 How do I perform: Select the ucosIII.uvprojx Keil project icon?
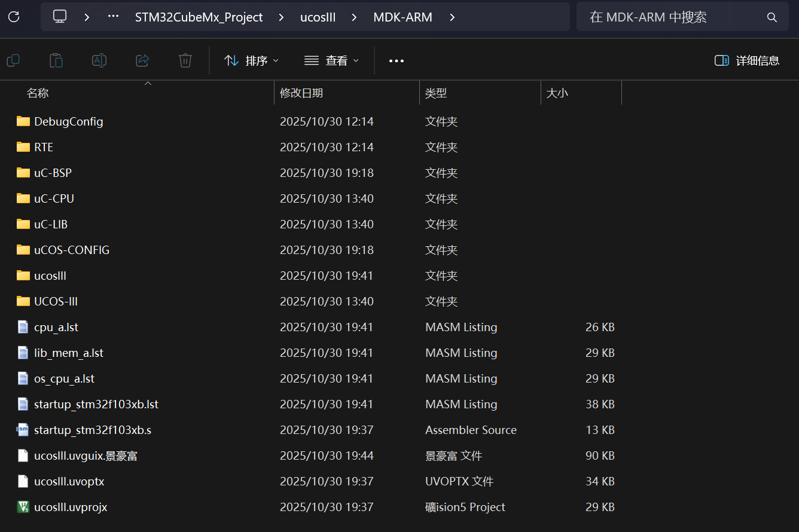click(23, 507)
